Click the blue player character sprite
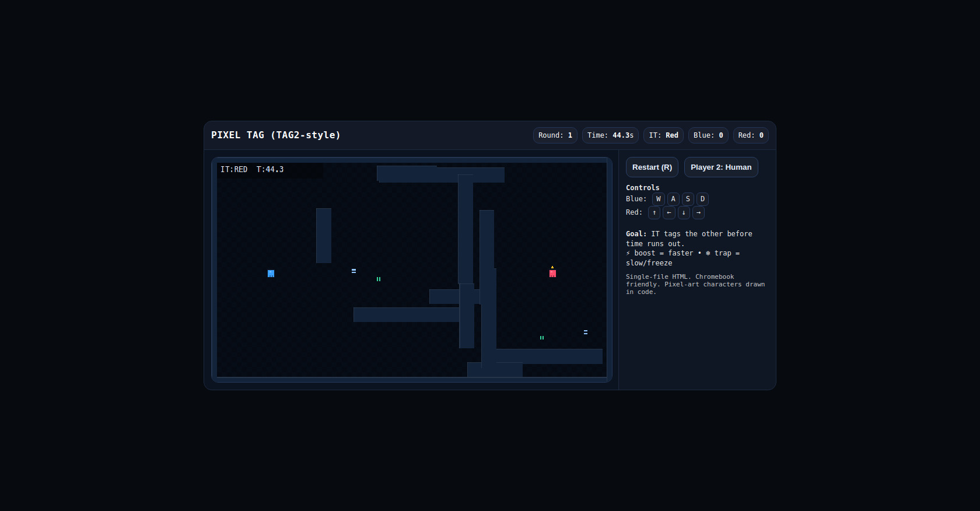The height and width of the screenshot is (511, 980). [271, 274]
